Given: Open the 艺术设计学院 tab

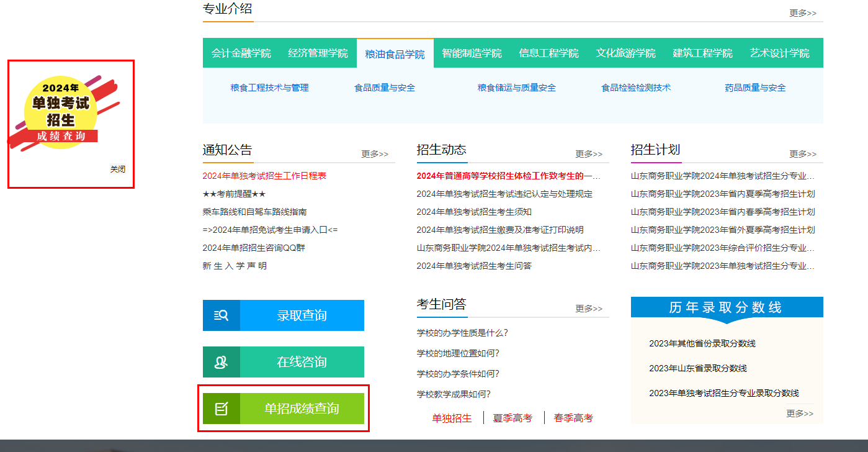Looking at the screenshot, I should (x=779, y=53).
